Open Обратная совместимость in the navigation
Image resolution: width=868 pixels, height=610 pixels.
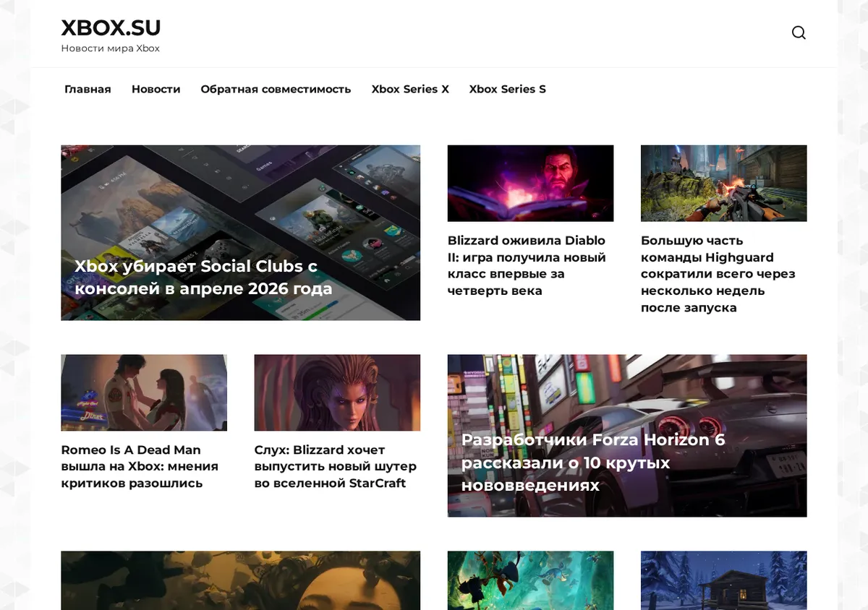click(276, 89)
